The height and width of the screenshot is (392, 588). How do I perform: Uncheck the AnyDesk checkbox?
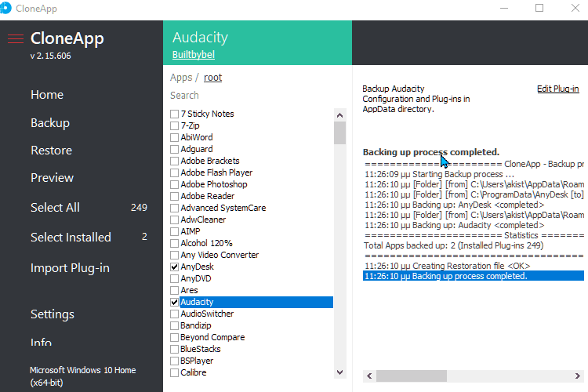coord(174,267)
